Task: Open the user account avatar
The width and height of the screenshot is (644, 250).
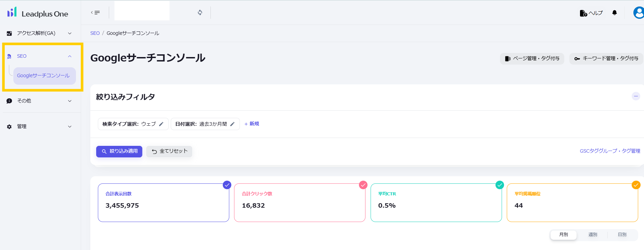Action: (x=638, y=13)
